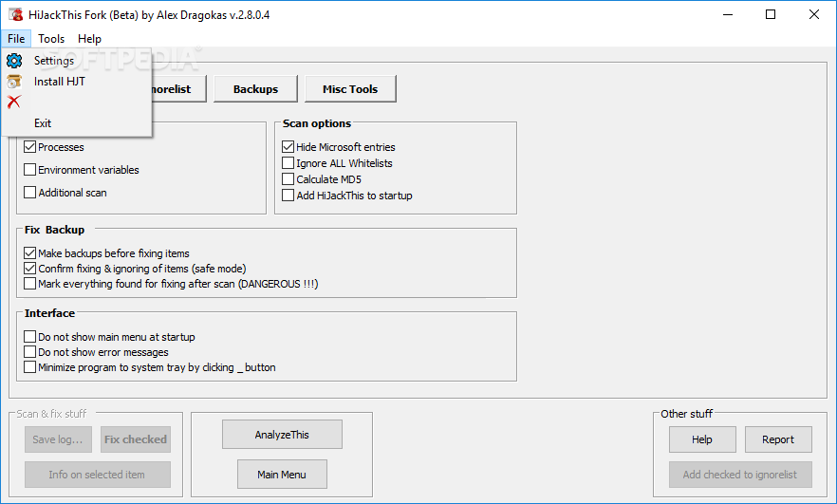
Task: Click the Fix checked button
Action: (136, 439)
